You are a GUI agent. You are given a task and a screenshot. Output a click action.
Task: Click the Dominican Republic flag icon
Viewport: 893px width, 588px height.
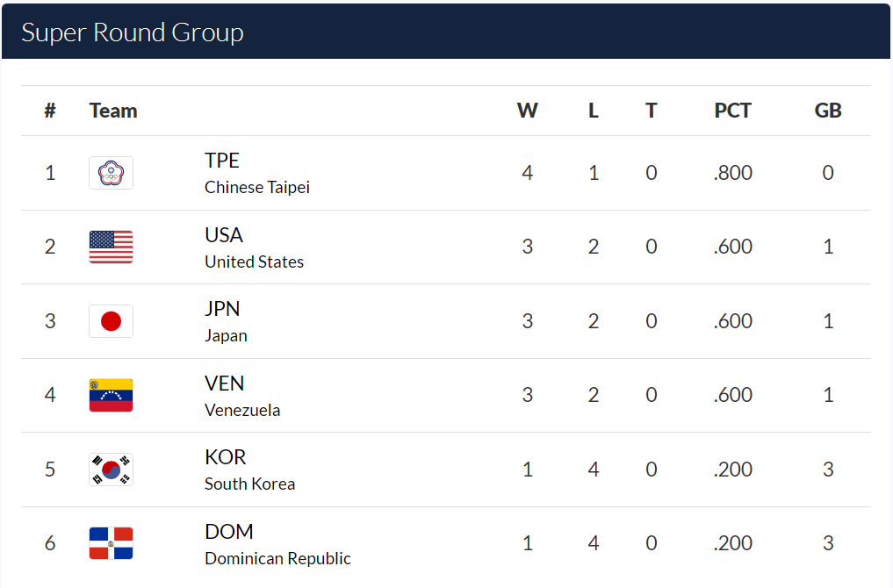[111, 543]
